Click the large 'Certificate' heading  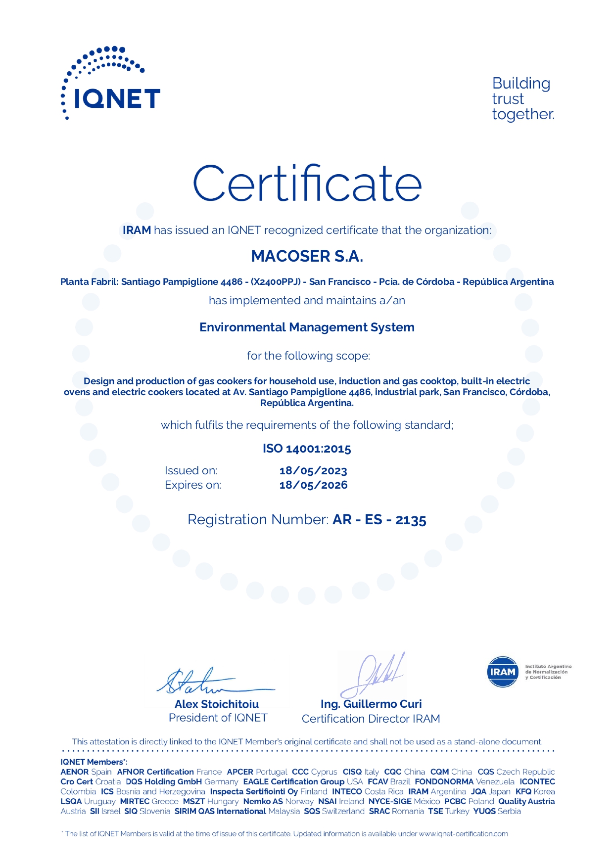(307, 183)
